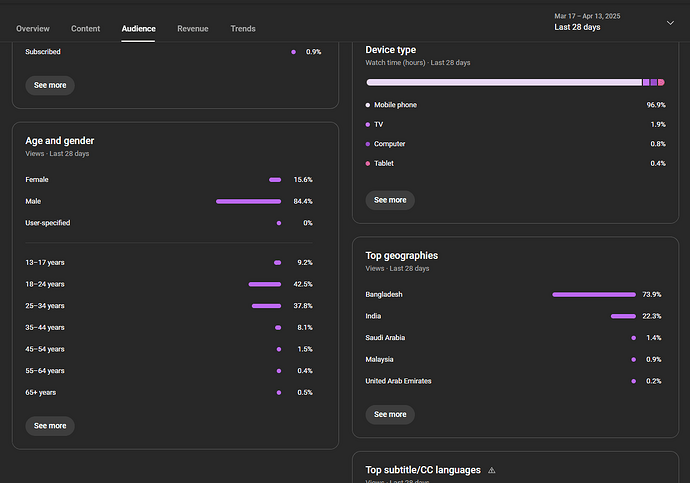Click the 42.5% age value
This screenshot has width=690, height=483.
(x=303, y=284)
